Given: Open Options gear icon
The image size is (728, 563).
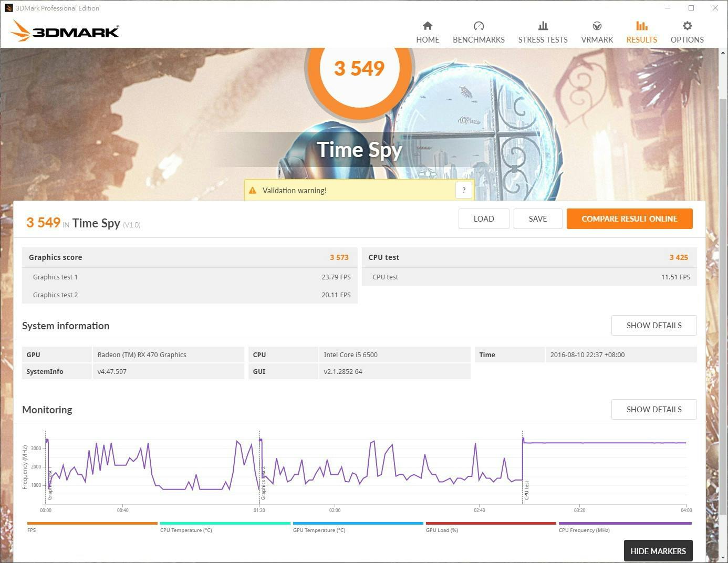Looking at the screenshot, I should pos(687,26).
